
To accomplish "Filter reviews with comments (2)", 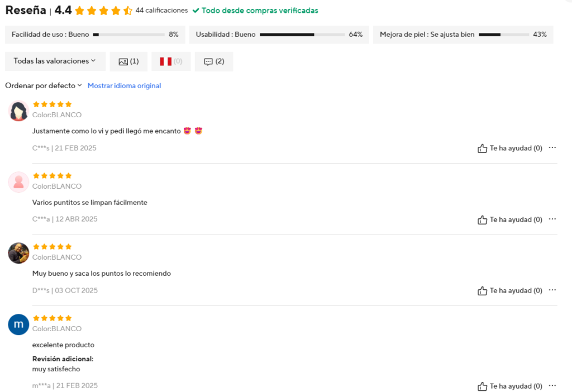I will (x=214, y=61).
